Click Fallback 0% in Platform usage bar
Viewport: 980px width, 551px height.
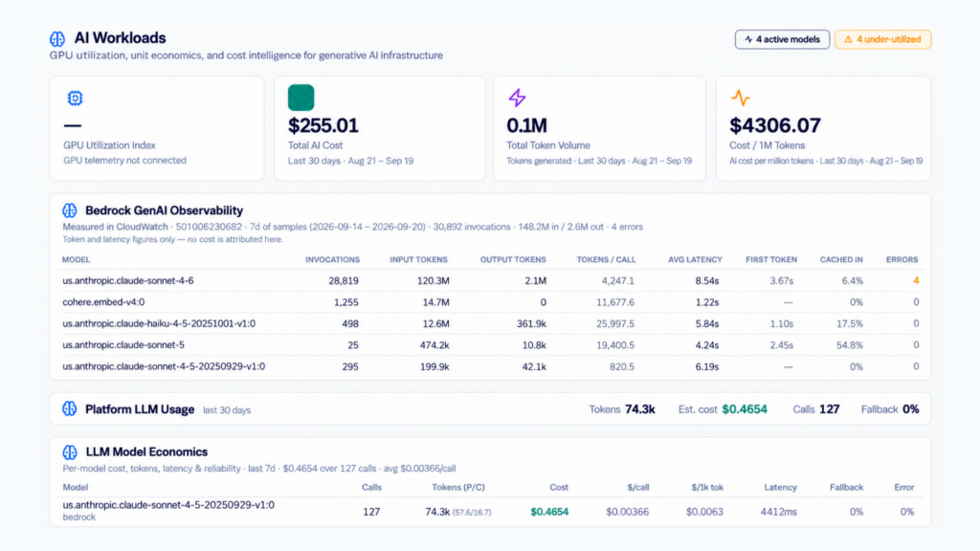pos(890,409)
